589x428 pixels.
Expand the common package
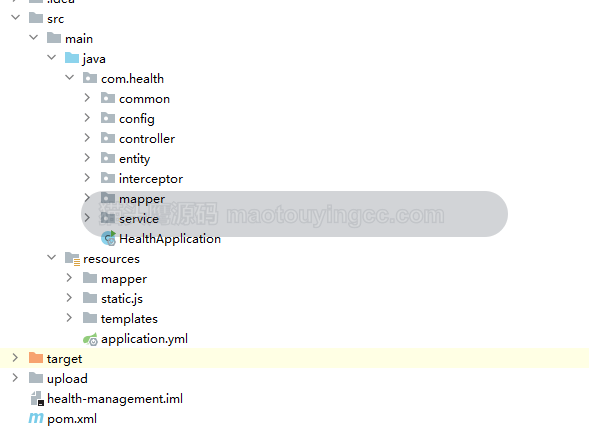point(87,98)
